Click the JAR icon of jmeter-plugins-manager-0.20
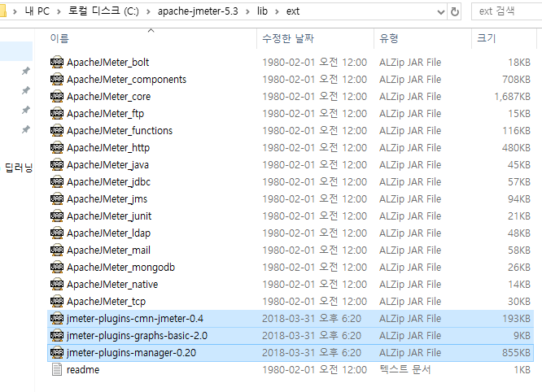 (57, 353)
